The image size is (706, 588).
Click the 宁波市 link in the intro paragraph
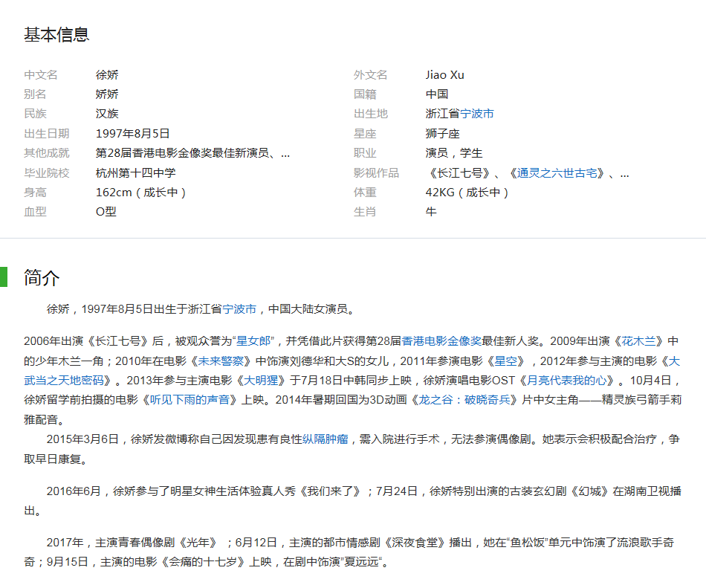(243, 310)
